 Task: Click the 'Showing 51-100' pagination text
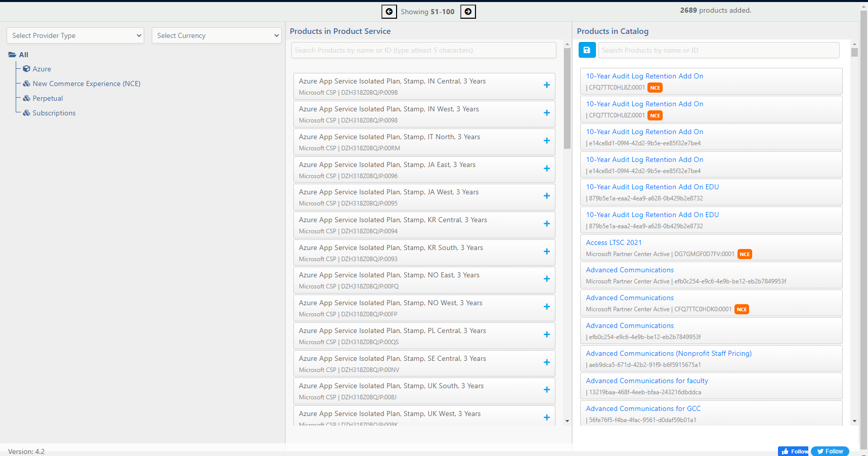pyautogui.click(x=427, y=12)
